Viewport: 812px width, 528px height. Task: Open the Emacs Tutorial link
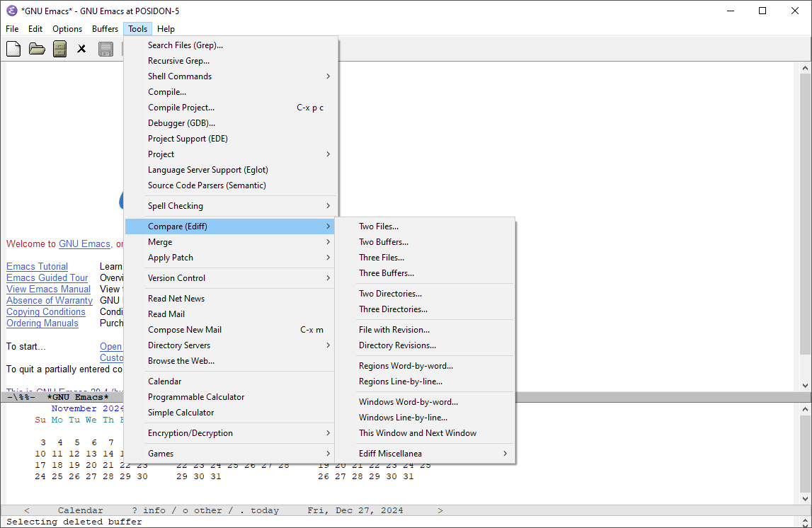(x=38, y=267)
